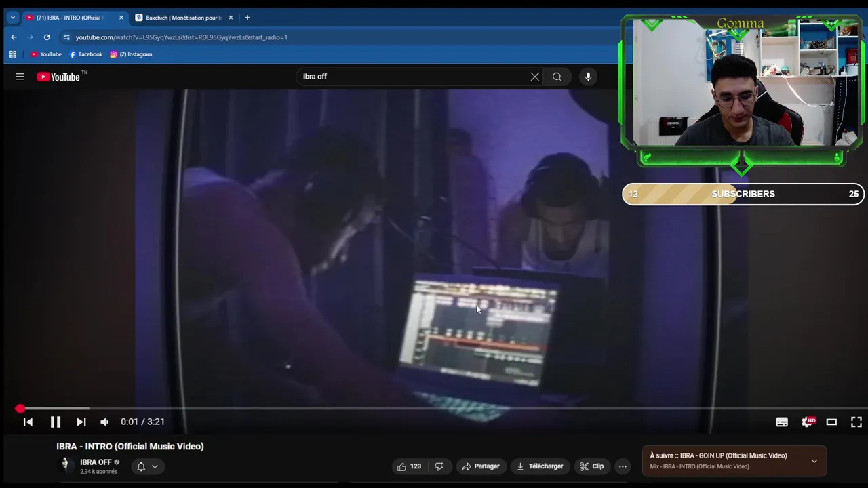Toggle subtitles captions button
Screen dimensions: 868x488
coord(782,422)
